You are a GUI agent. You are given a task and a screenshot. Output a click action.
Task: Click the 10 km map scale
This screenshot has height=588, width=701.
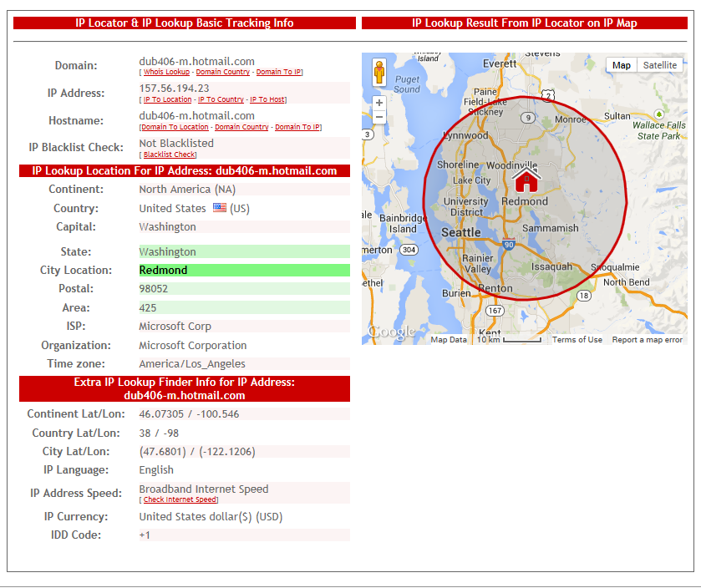509,340
